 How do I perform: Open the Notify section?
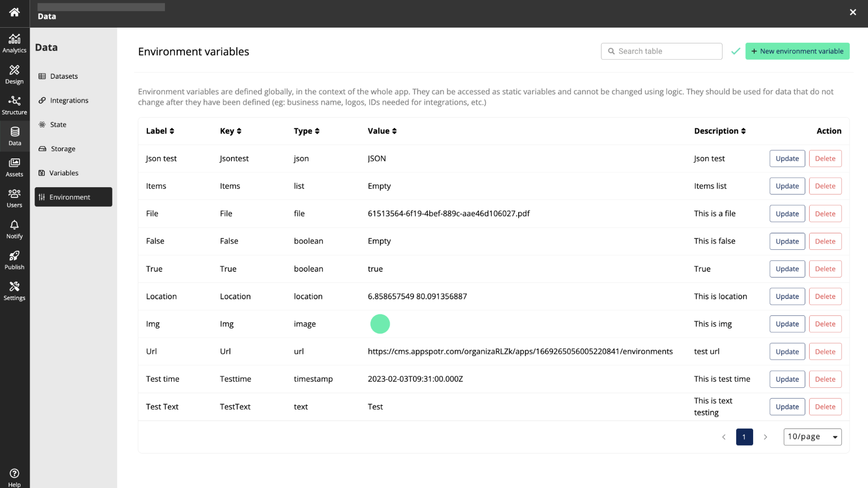coord(15,229)
